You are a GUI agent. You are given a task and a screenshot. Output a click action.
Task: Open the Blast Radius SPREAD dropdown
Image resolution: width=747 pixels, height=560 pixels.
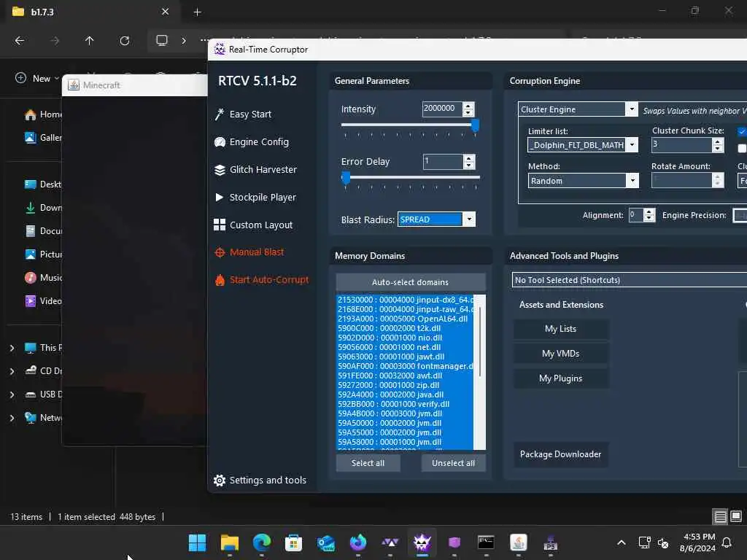[469, 219]
